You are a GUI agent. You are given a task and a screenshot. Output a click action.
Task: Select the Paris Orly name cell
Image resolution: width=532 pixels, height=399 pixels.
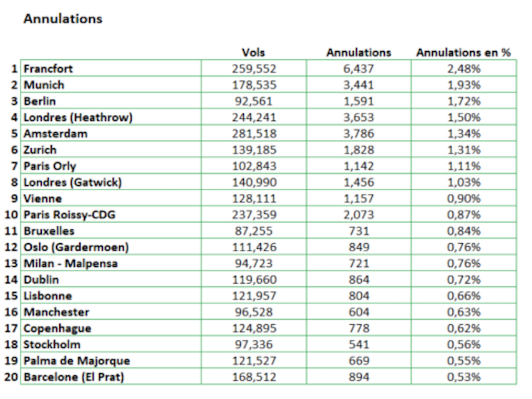click(50, 166)
